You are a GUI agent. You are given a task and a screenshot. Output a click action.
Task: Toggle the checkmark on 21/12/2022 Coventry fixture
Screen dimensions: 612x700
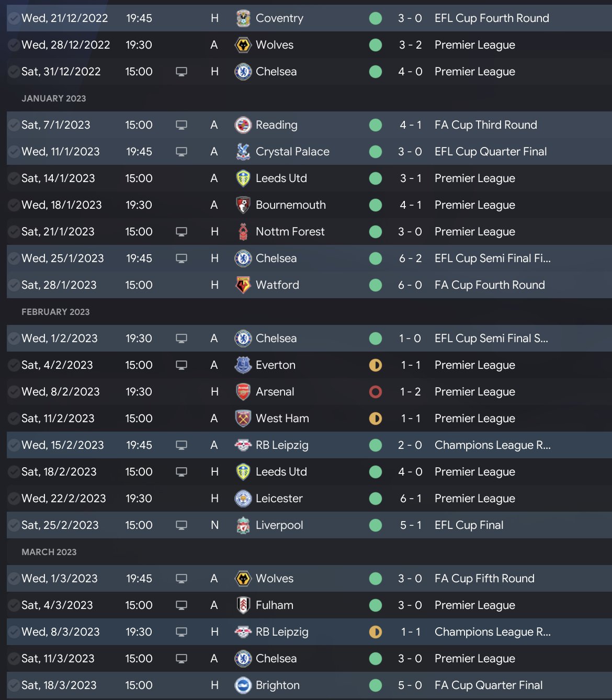click(14, 18)
